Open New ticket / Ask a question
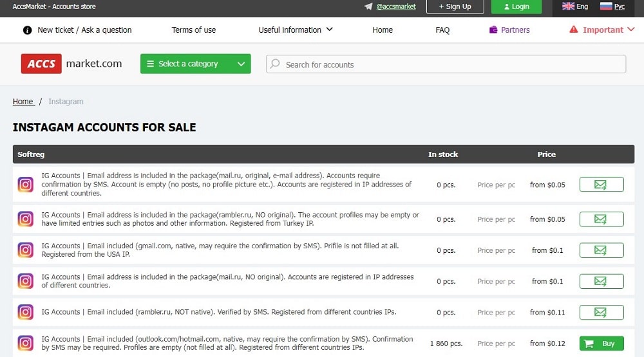Image resolution: width=644 pixels, height=357 pixels. [84, 30]
